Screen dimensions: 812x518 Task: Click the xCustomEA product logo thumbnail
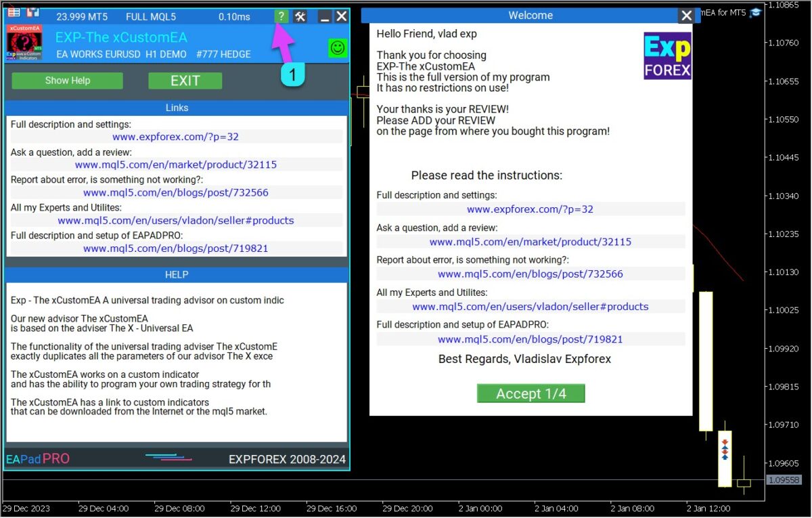tap(24, 43)
